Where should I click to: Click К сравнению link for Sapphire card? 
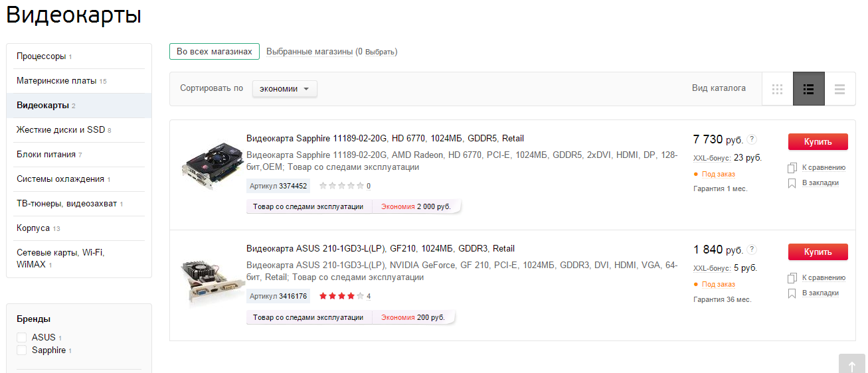click(x=824, y=168)
